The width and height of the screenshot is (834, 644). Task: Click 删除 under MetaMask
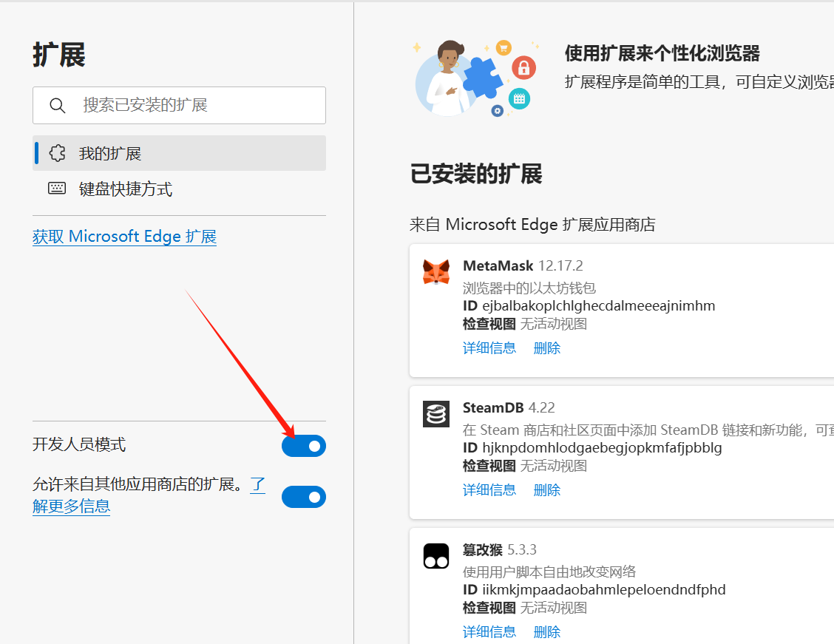546,348
